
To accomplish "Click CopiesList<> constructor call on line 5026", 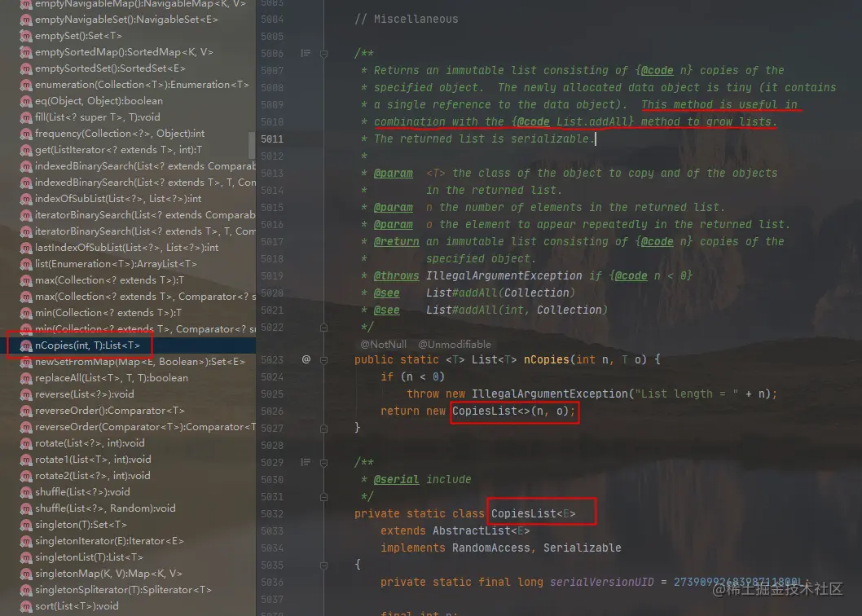I will 513,411.
